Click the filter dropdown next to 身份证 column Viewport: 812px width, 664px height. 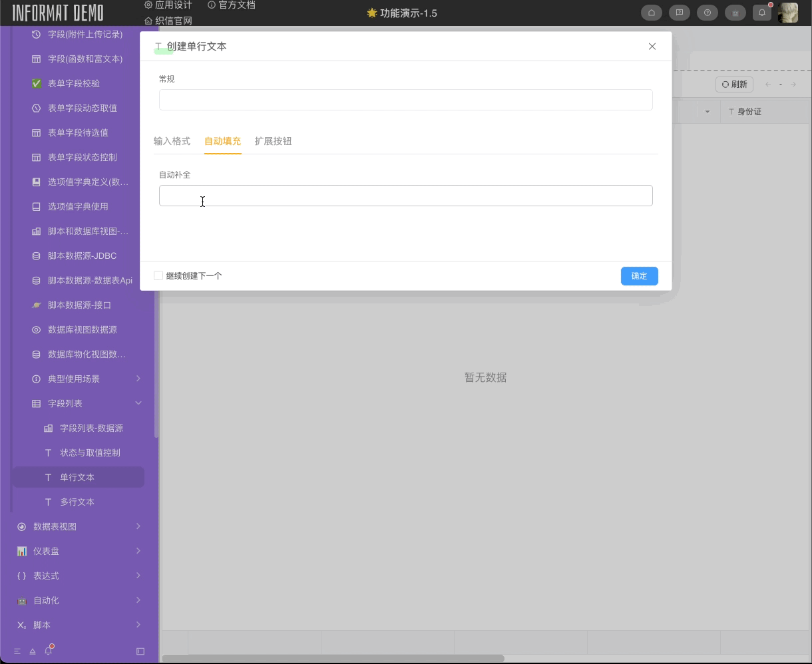[707, 112]
